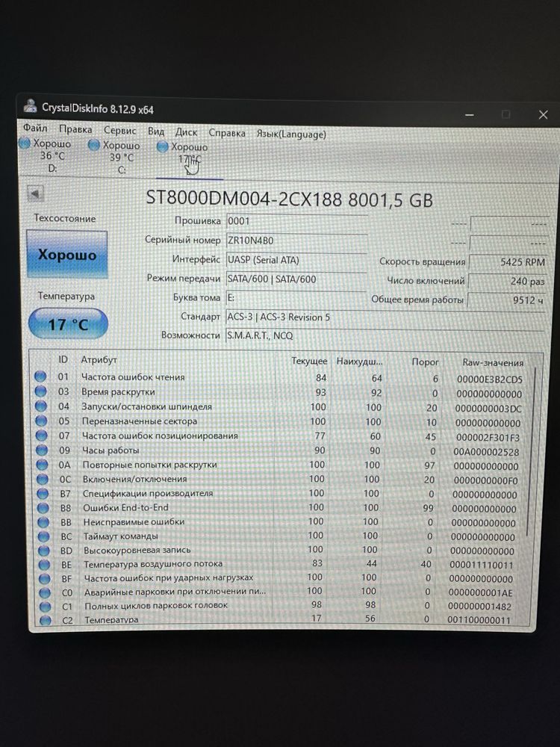Image resolution: width=560 pixels, height=747 pixels.
Task: Click raw value 00A000002528
Action: point(486,452)
